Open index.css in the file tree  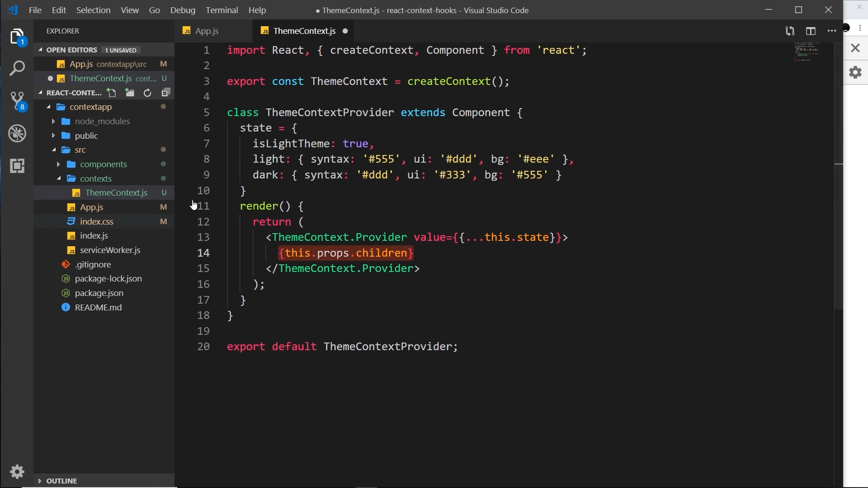point(96,222)
